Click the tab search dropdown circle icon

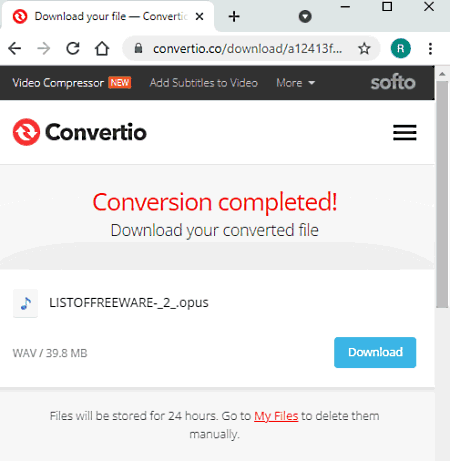click(305, 16)
